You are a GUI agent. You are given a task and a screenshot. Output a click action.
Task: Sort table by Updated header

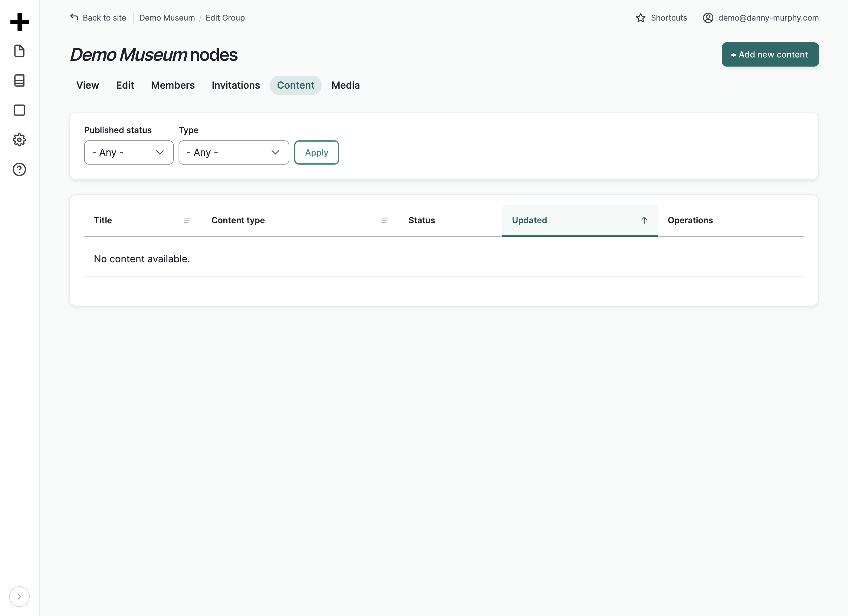[580, 220]
